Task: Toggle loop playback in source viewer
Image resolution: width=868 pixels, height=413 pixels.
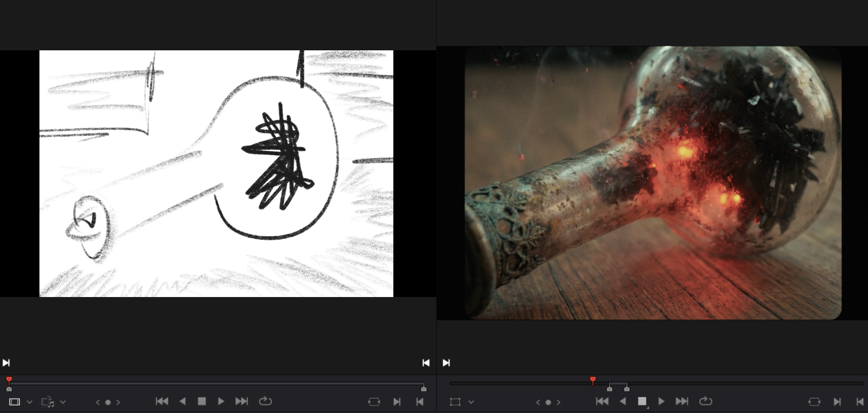Action: click(x=265, y=401)
